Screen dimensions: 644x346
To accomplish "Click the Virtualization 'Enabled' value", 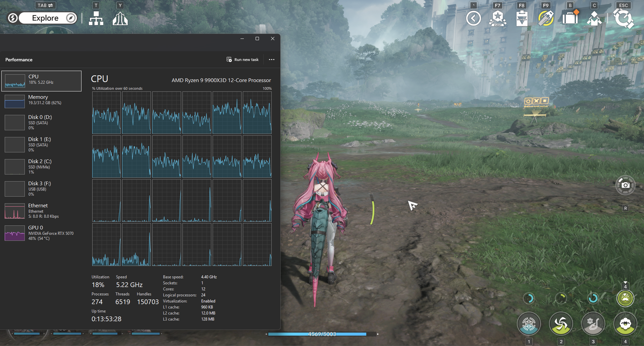I will [208, 301].
